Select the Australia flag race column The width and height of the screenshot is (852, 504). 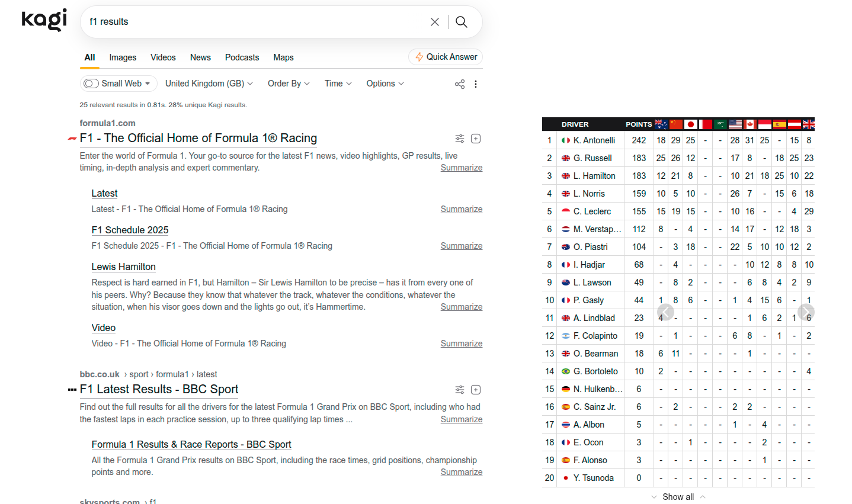661,124
